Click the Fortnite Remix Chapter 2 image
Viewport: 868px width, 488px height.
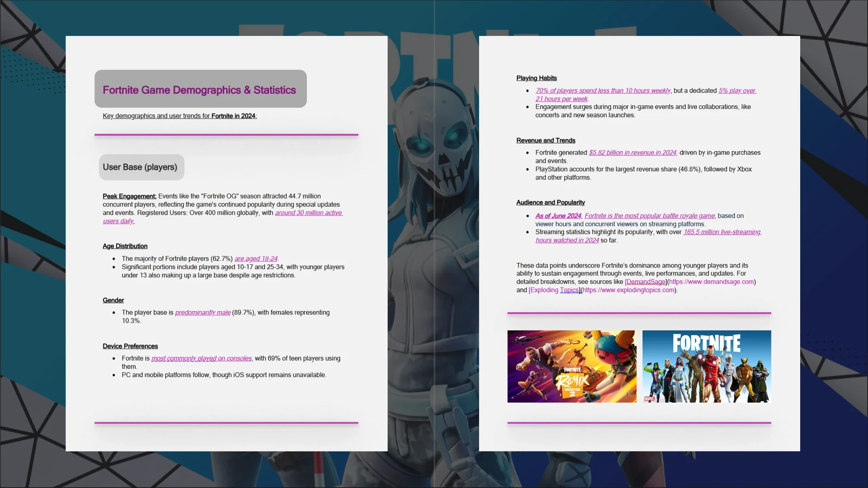[571, 366]
